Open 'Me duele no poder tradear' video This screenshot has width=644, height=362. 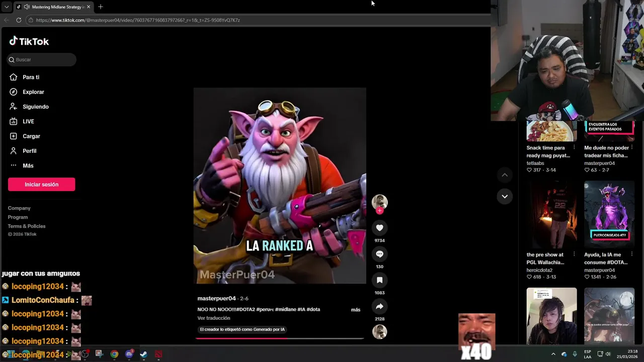609,131
